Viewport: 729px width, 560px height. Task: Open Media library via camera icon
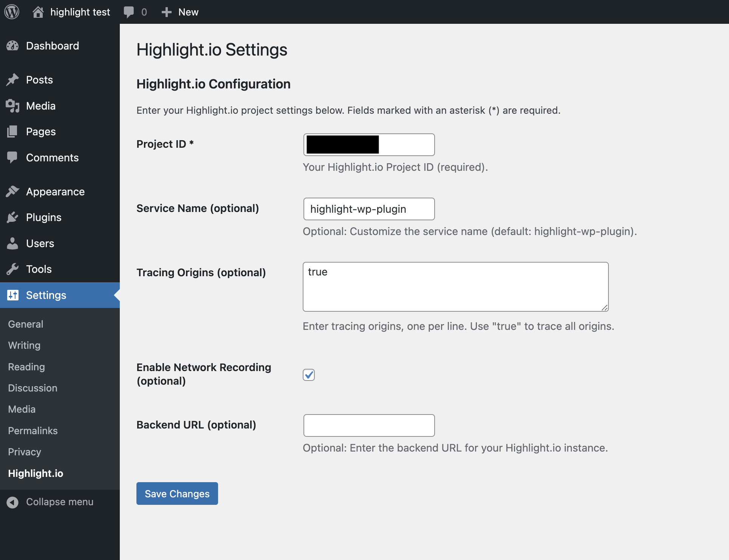pyautogui.click(x=12, y=106)
